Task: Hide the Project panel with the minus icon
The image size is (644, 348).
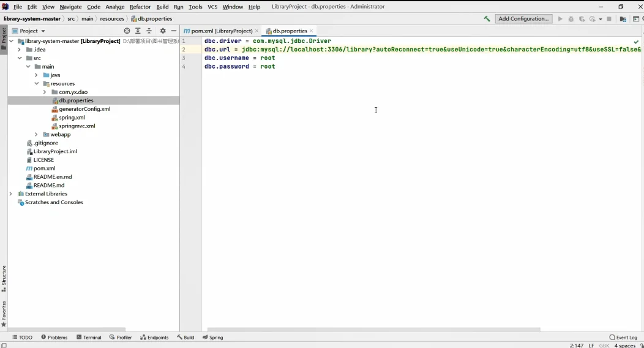Action: coord(174,31)
